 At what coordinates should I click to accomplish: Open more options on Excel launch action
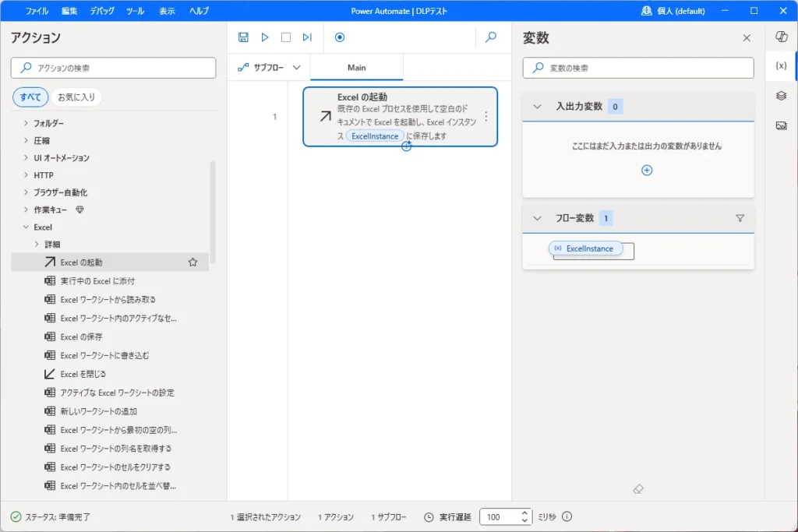point(486,117)
